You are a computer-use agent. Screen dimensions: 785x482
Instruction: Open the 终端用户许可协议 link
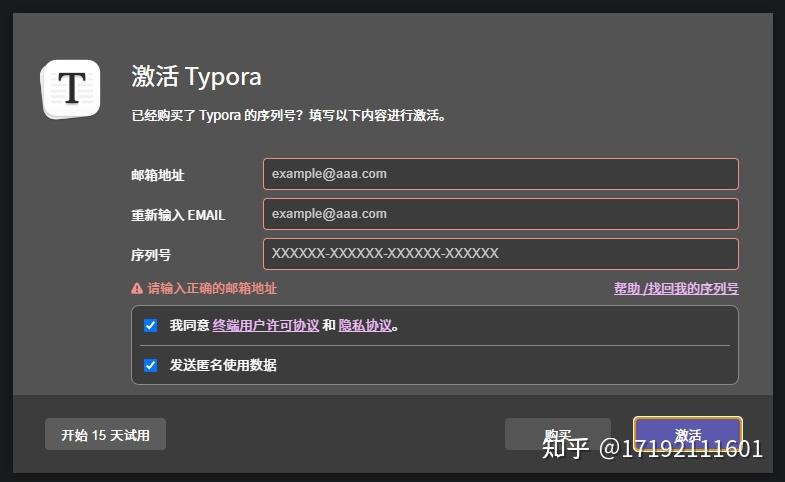pyautogui.click(x=265, y=325)
